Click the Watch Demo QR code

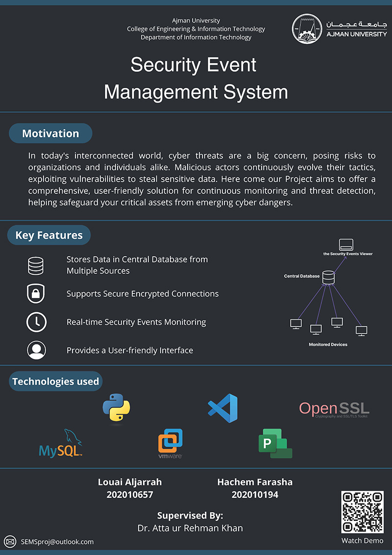pyautogui.click(x=362, y=512)
